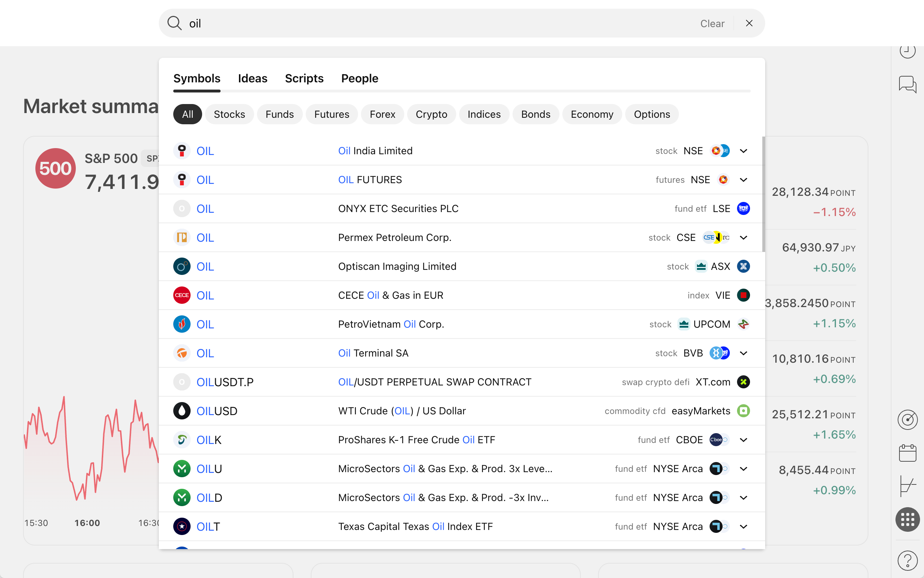
Task: Click the CECE Oil & Gas logo icon
Action: pos(182,296)
